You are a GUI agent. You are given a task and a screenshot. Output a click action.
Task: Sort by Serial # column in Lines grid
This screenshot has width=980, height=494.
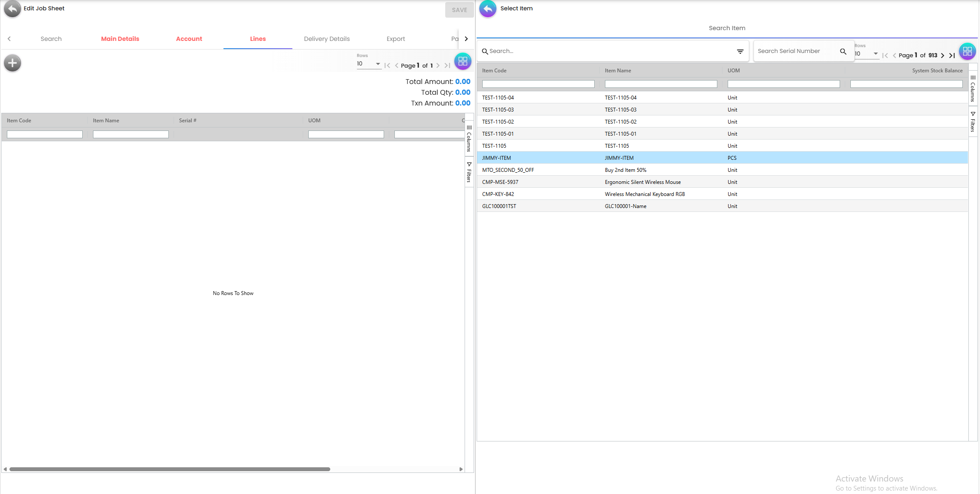188,121
